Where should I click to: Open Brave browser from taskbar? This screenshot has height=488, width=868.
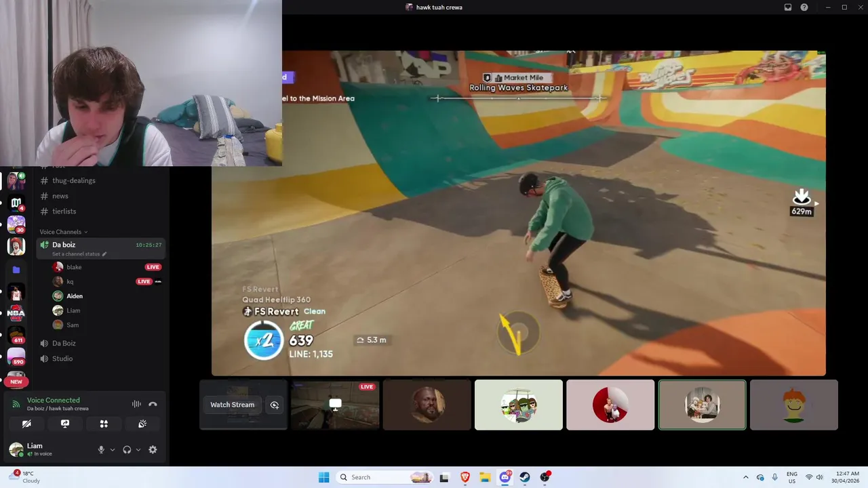tap(465, 477)
